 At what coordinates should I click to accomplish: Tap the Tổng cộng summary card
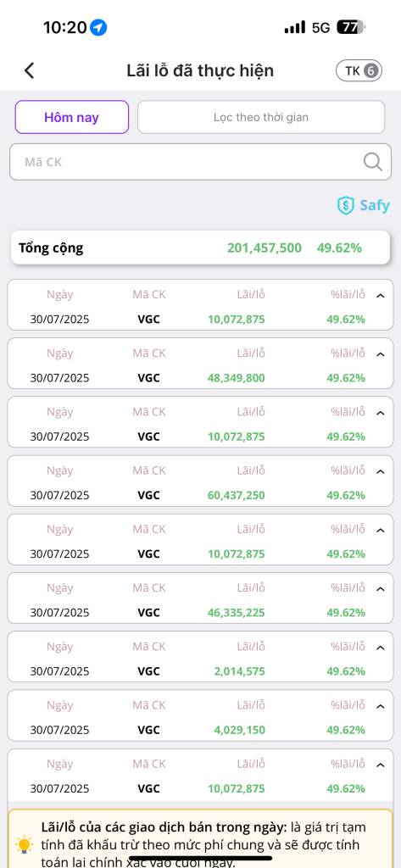tap(200, 248)
